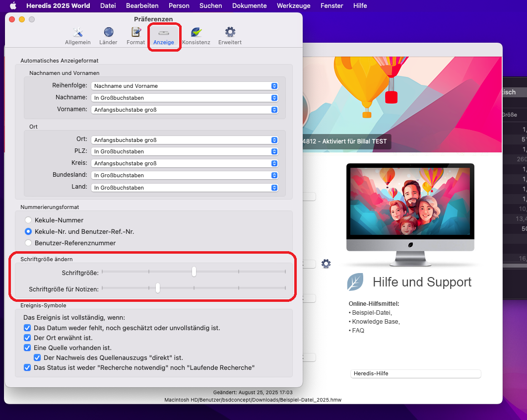The image size is (527, 420).
Task: Open the Werkzeuge menu
Action: 293,6
